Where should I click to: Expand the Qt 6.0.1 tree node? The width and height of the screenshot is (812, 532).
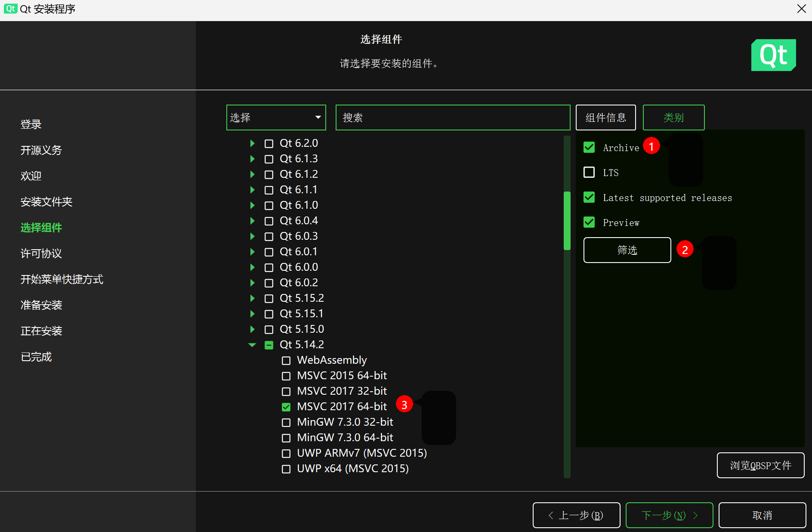point(253,252)
